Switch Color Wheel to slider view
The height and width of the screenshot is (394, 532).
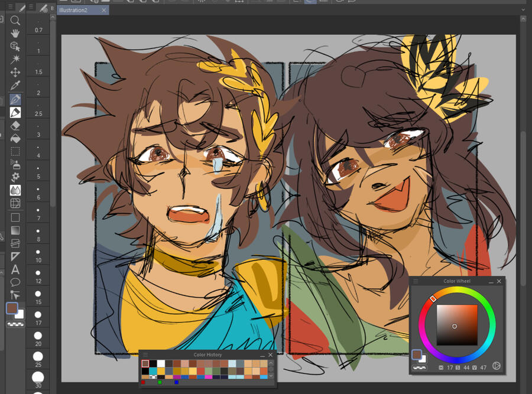497,366
